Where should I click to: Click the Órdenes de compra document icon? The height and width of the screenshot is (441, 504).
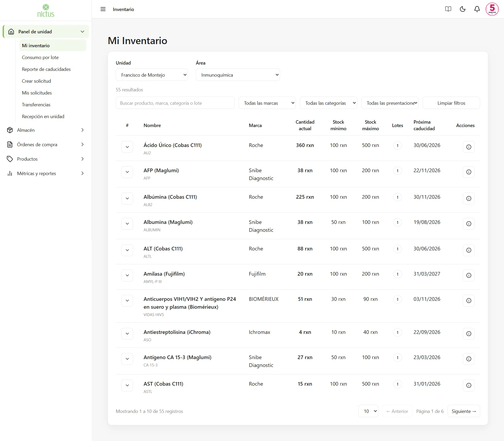pos(10,144)
